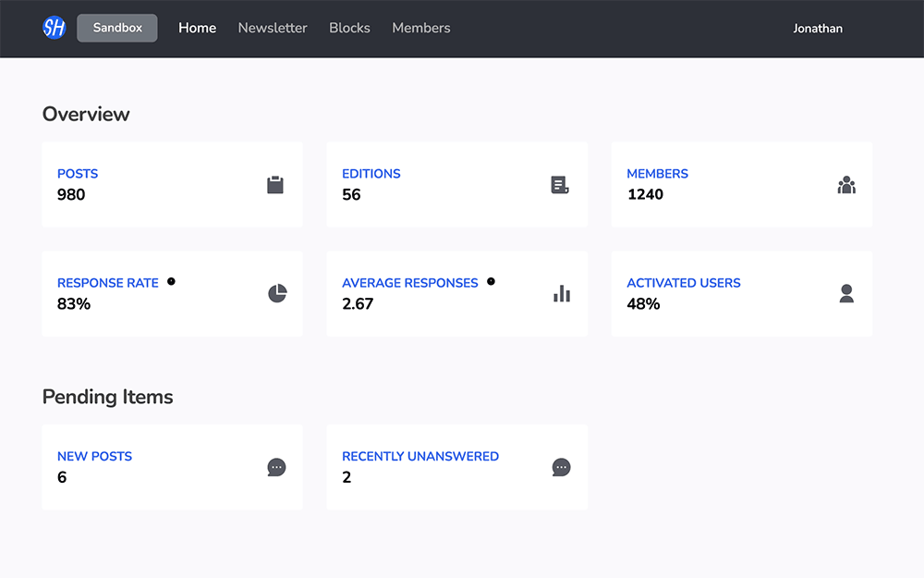Click info dot next to Average Responses
This screenshot has width=924, height=578.
click(x=491, y=281)
